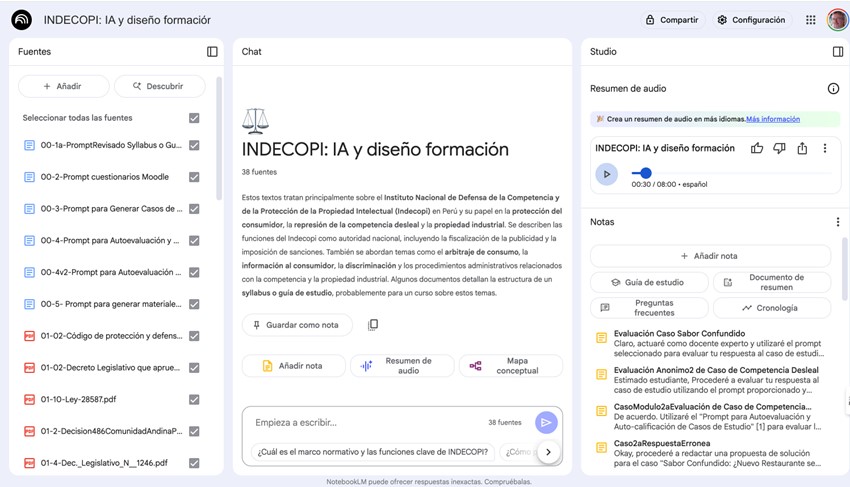Open Configuración settings

coord(751,20)
